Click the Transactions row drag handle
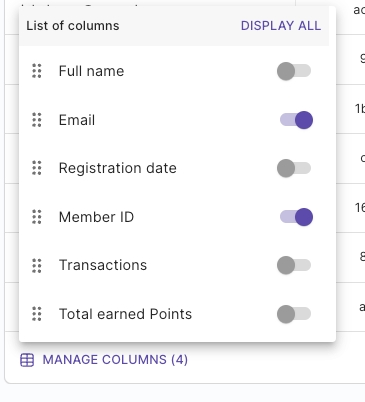This screenshot has height=402, width=365. tap(37, 265)
